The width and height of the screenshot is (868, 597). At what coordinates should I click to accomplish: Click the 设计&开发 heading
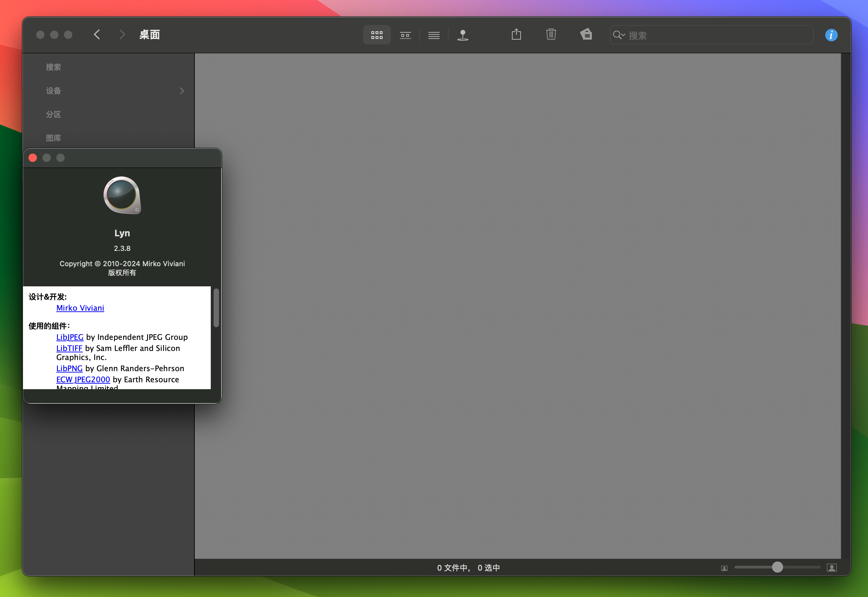(x=48, y=297)
